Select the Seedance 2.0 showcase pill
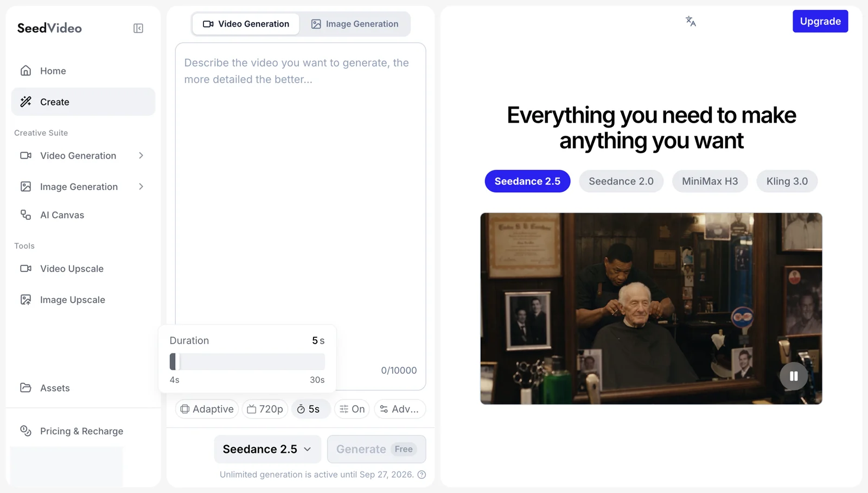Image resolution: width=868 pixels, height=493 pixels. 621,181
